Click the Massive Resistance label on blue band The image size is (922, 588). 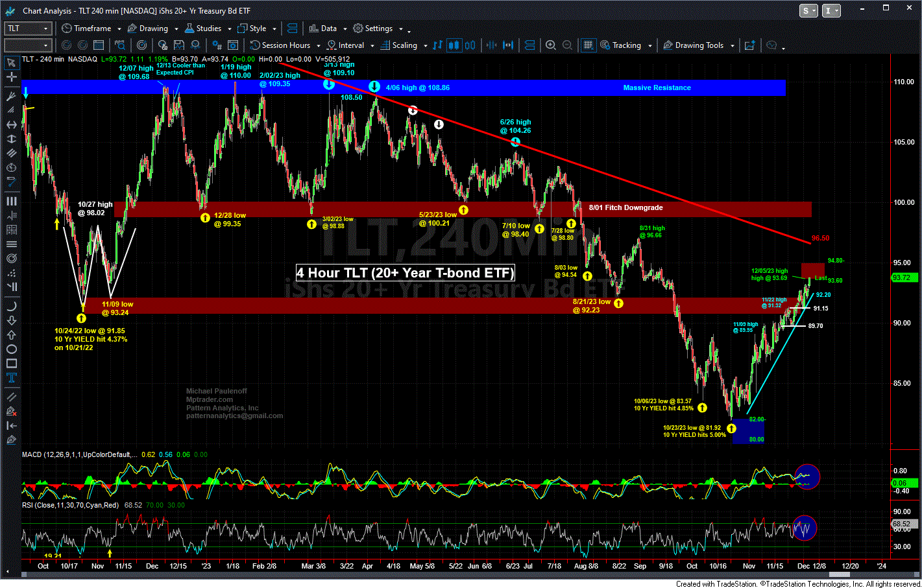(657, 88)
